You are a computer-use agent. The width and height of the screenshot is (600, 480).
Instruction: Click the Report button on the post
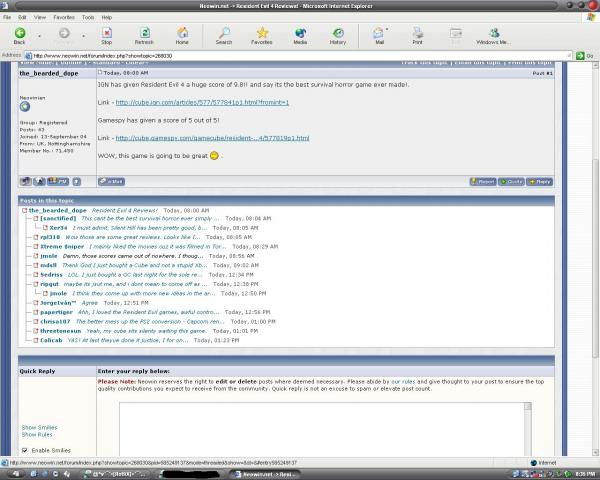483,181
